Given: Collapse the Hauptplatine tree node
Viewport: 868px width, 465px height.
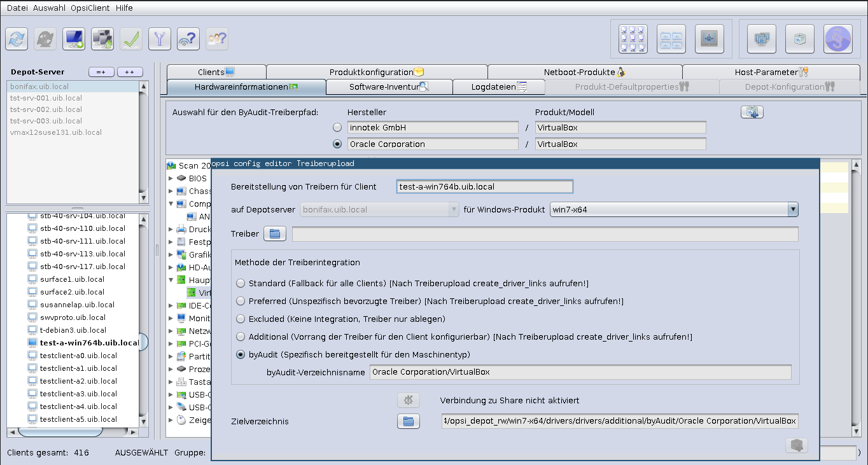Looking at the screenshot, I should [171, 281].
